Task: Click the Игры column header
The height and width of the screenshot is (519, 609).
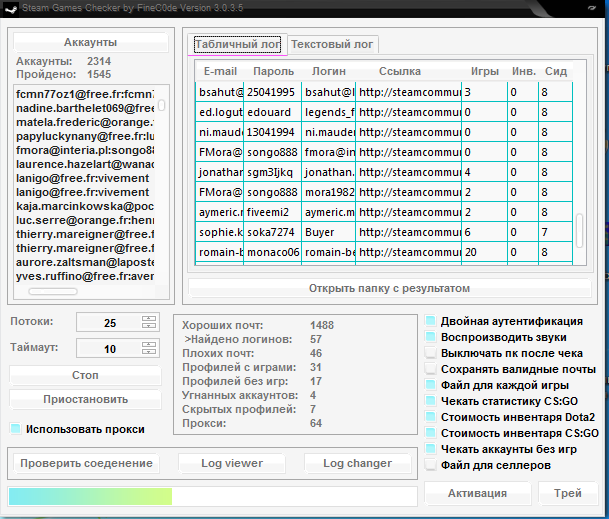Action: click(x=485, y=71)
